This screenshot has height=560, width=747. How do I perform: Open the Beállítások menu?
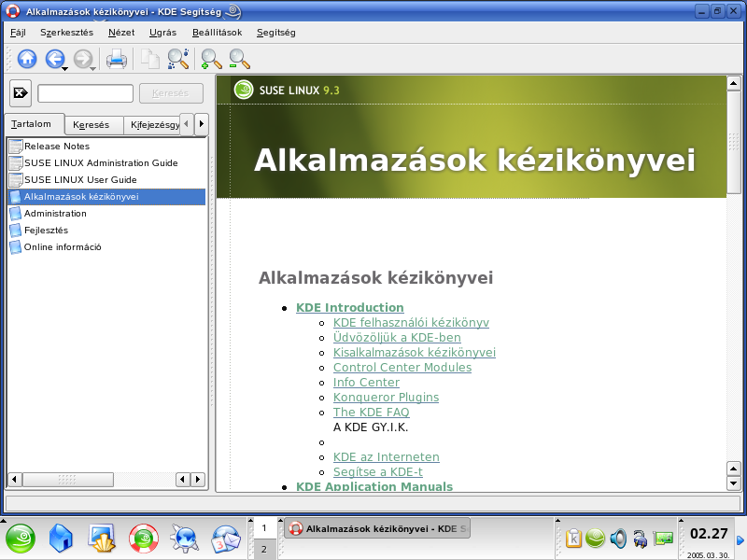click(x=218, y=33)
